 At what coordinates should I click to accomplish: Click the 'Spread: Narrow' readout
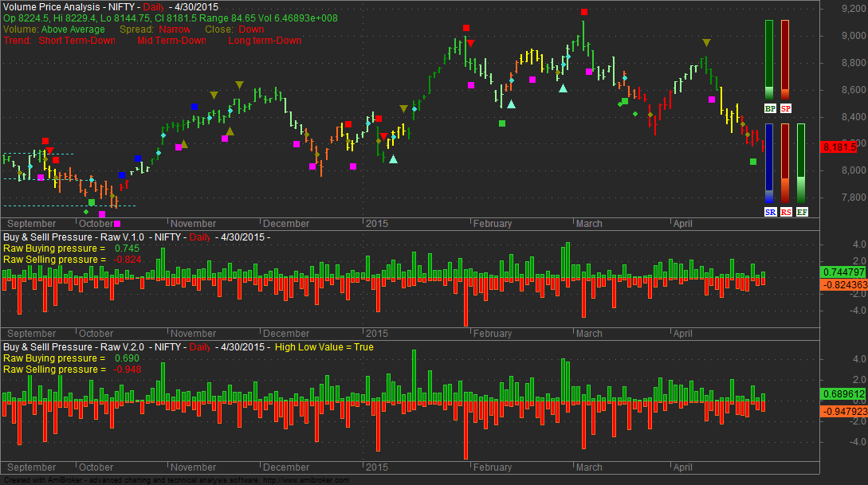click(x=155, y=29)
